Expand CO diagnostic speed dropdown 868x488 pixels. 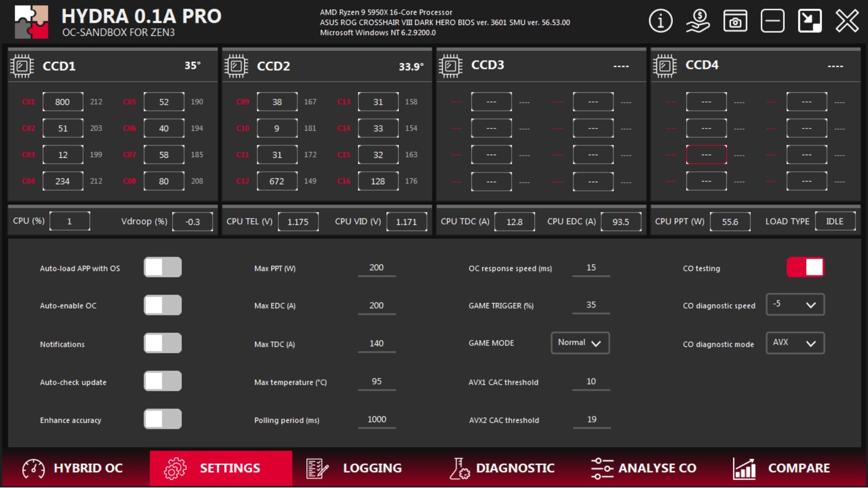coord(795,304)
